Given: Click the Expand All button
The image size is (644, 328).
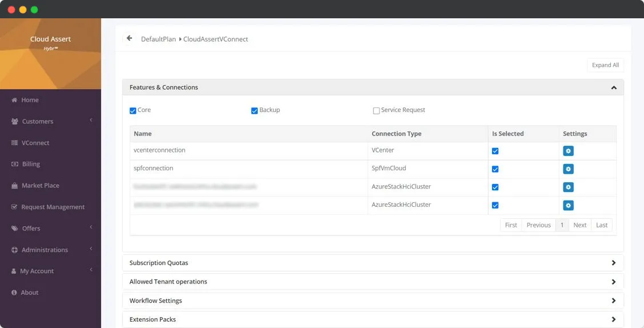Looking at the screenshot, I should point(605,65).
